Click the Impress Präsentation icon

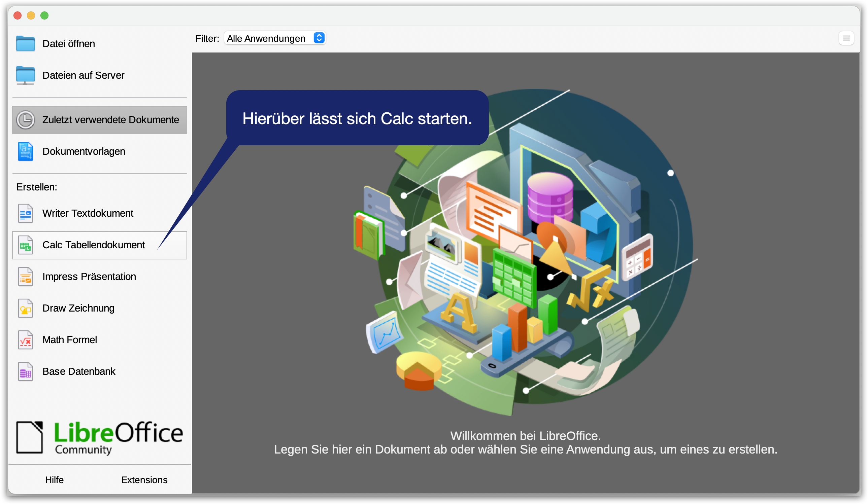[x=26, y=277]
